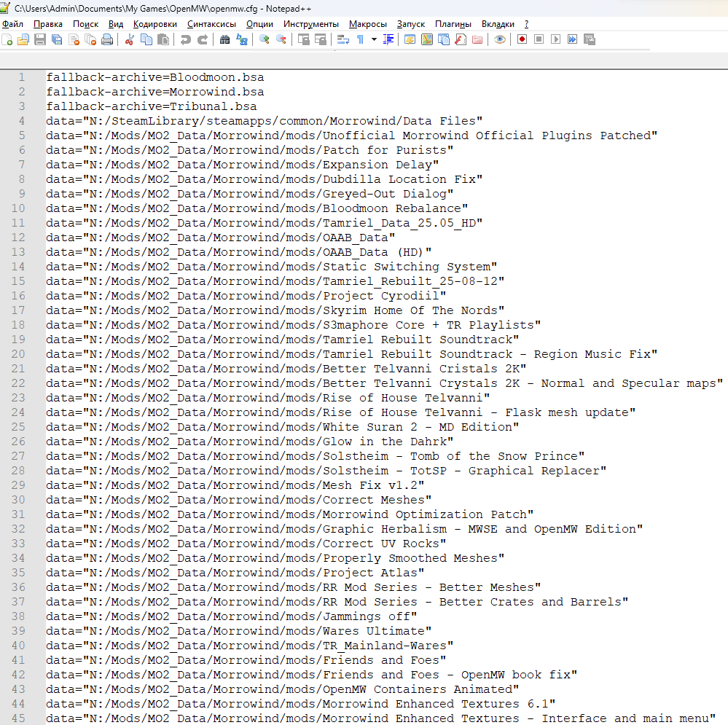Open the Правка menu
Image resolution: width=728 pixels, height=725 pixels.
coord(48,24)
